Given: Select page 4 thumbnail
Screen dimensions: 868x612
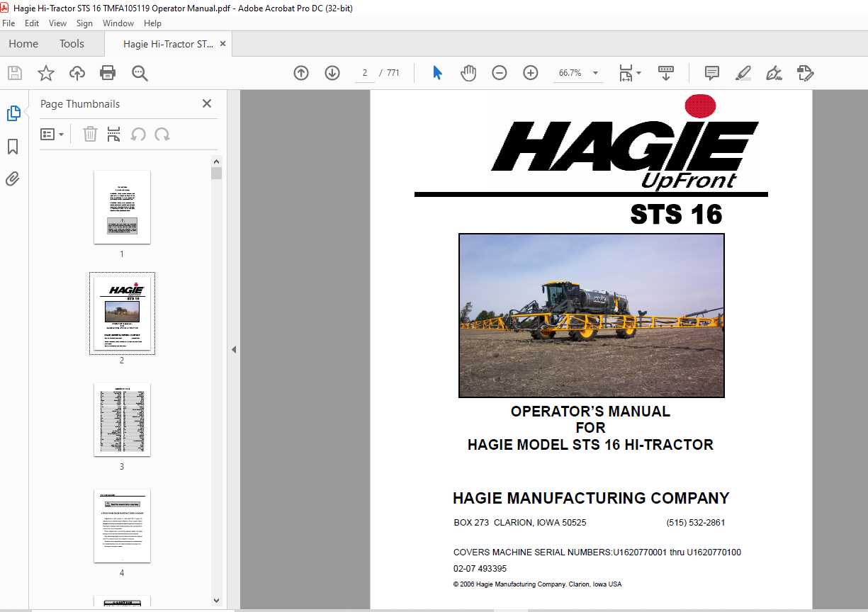Looking at the screenshot, I should pos(122,526).
